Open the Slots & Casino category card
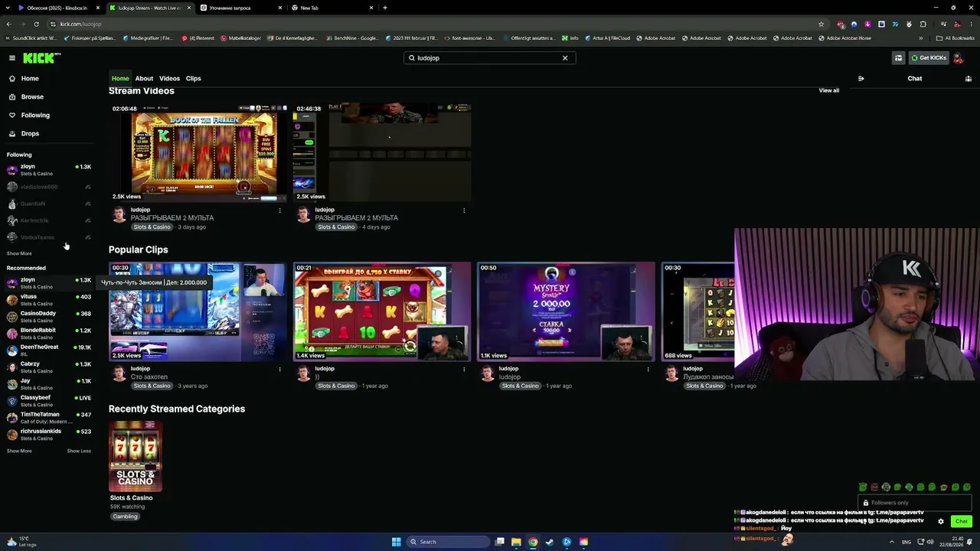 tap(136, 456)
